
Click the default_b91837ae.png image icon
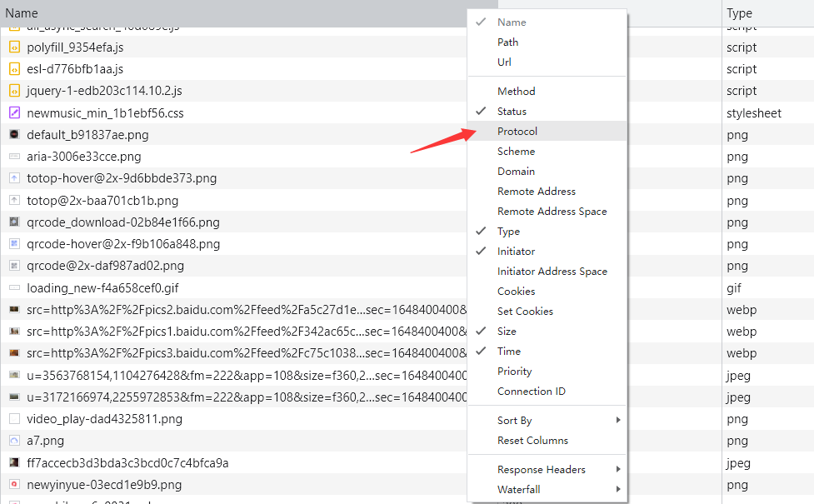pyautogui.click(x=14, y=134)
